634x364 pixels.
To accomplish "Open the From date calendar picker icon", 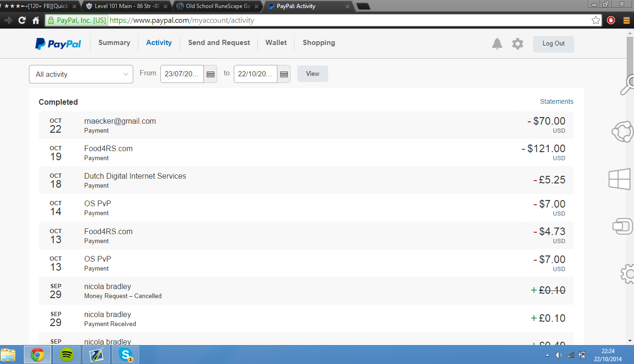I will click(x=211, y=74).
